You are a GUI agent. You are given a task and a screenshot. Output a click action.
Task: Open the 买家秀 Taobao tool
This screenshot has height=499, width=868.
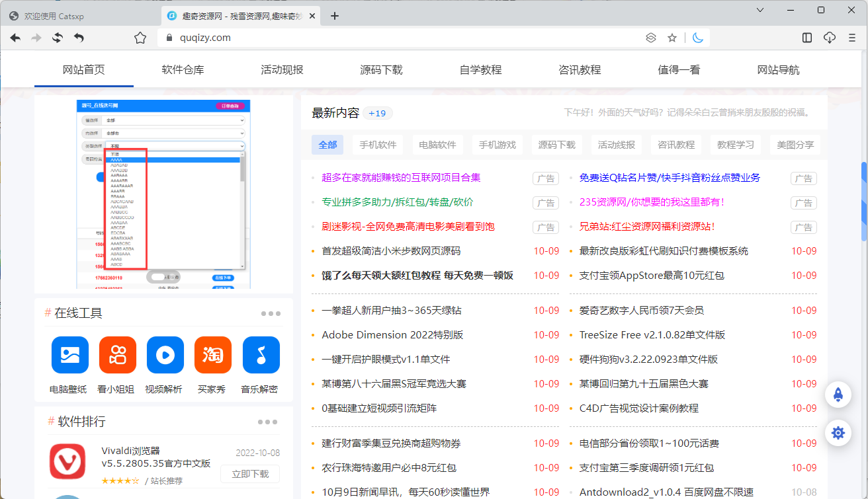[x=212, y=355]
